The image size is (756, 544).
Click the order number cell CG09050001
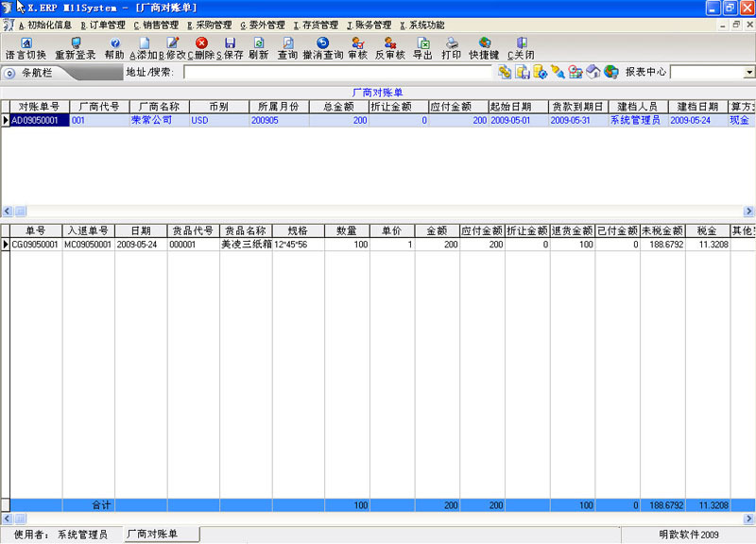pos(36,245)
